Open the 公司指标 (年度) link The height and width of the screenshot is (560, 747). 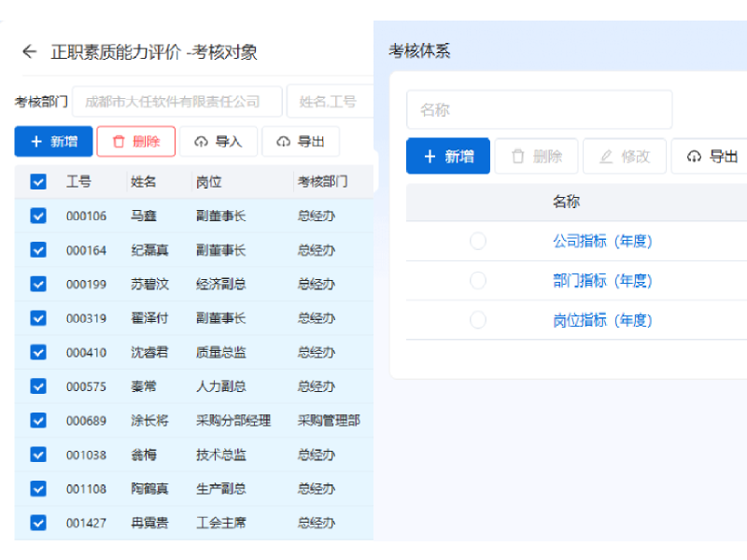(x=602, y=241)
